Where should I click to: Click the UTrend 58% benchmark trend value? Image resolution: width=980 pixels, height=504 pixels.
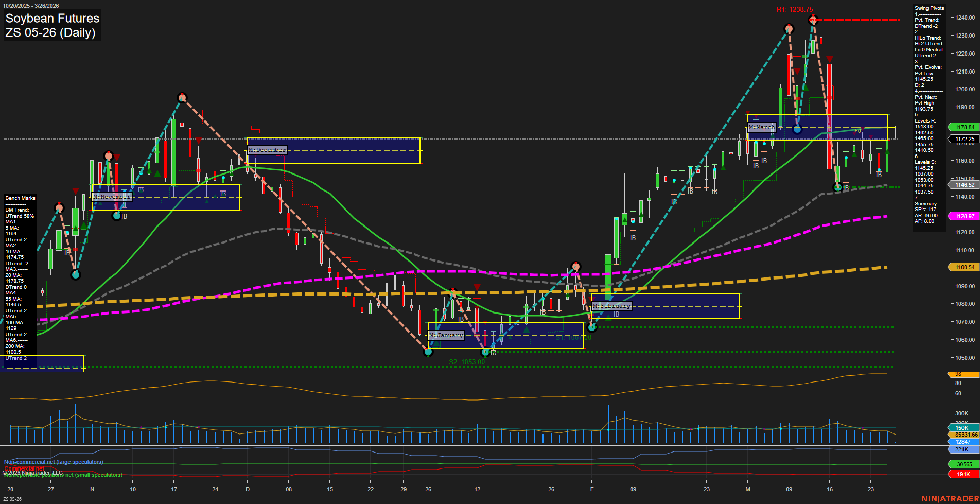point(20,216)
